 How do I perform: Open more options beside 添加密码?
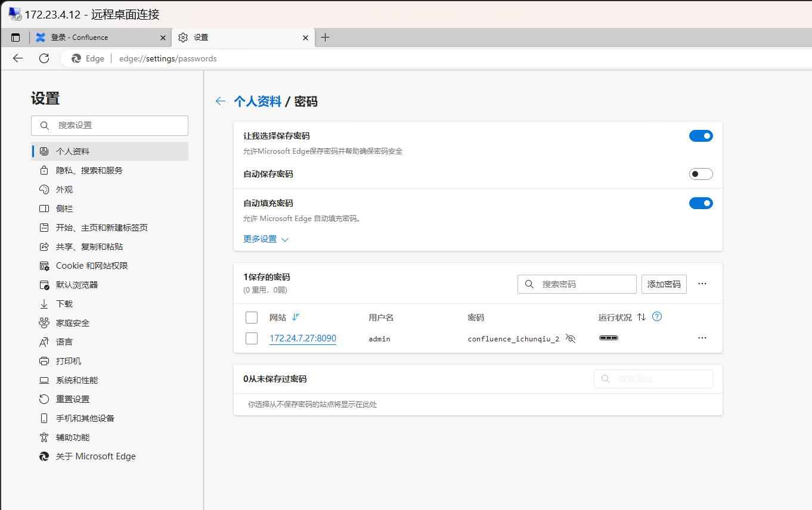click(x=702, y=284)
